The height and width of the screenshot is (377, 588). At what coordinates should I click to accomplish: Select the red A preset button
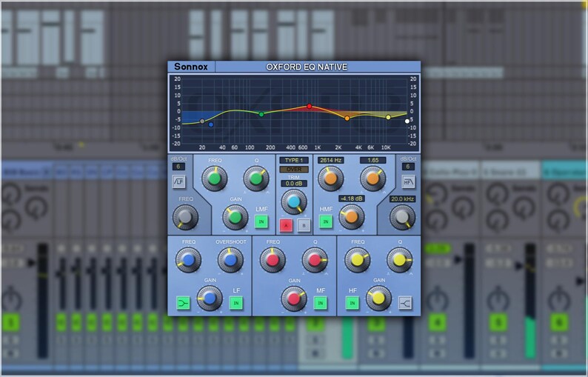pyautogui.click(x=286, y=225)
